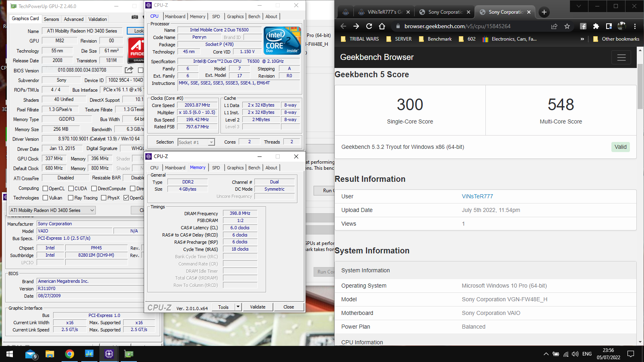Enable the OpenCL checkbox
Screen dimensions: 644x362
(45, 189)
